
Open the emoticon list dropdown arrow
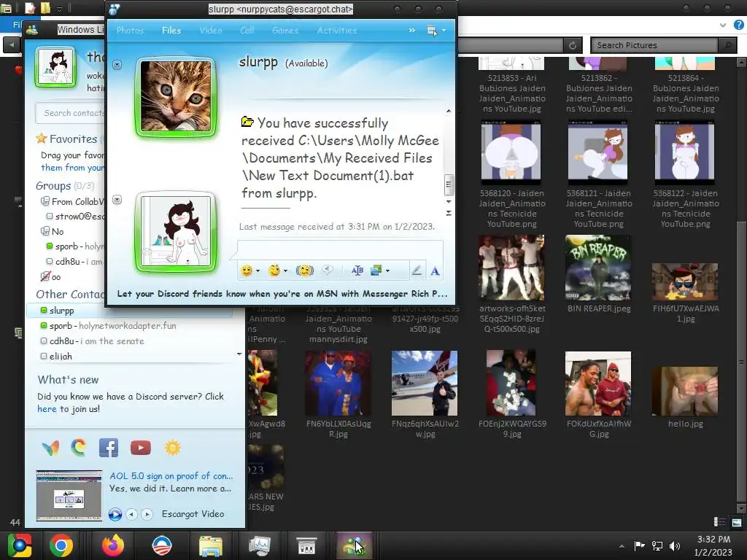click(258, 271)
